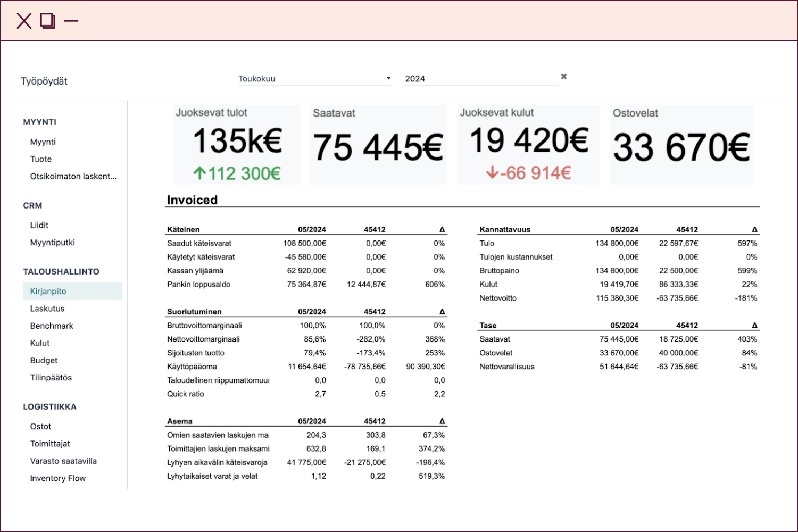Go to Liidit under CRM
798x532 pixels.
[39, 225]
